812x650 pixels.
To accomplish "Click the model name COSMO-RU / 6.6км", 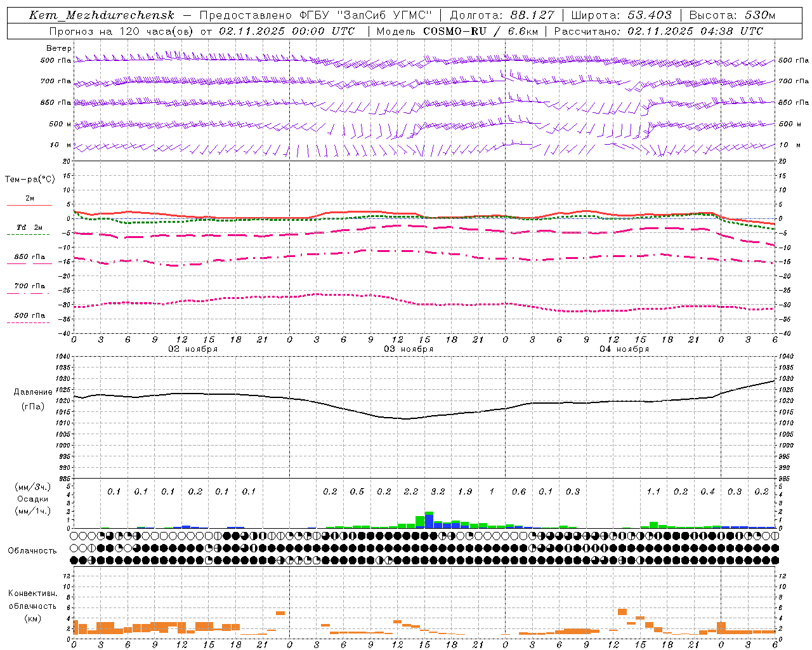I will pos(481,31).
